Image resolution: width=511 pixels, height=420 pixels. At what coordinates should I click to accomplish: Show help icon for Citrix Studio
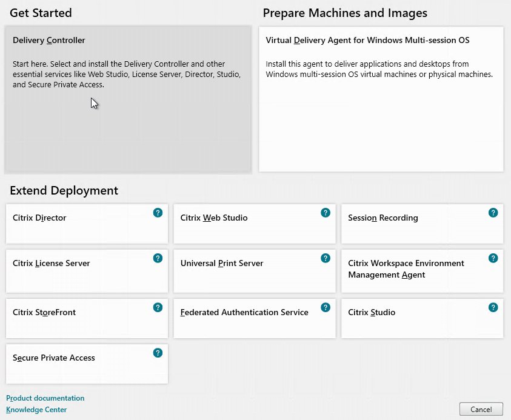493,308
